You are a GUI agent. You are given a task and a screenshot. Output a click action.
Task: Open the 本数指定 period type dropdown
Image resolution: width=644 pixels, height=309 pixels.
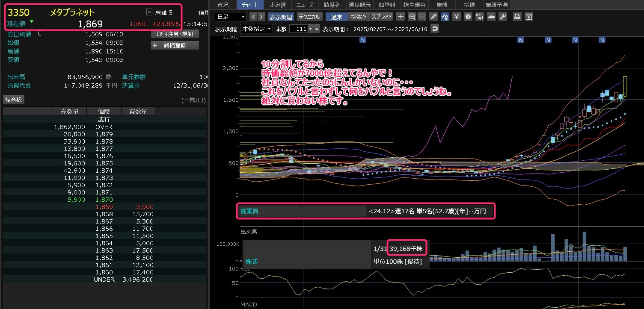point(257,29)
